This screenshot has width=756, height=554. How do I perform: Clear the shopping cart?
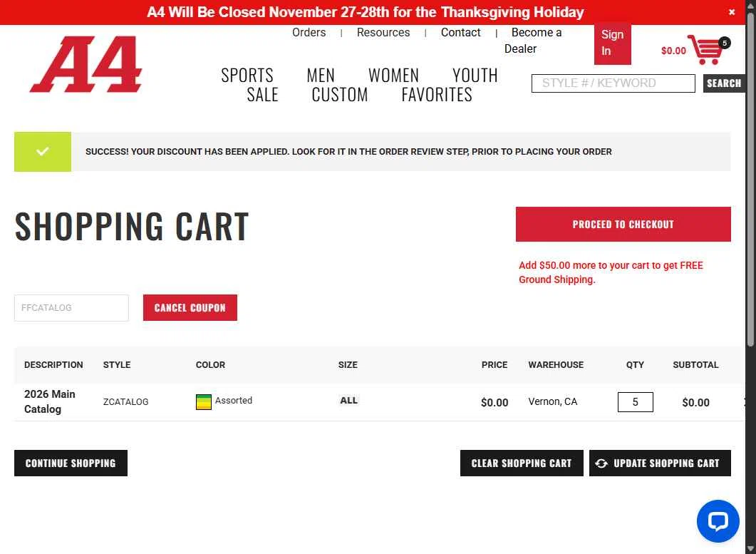[x=522, y=463]
